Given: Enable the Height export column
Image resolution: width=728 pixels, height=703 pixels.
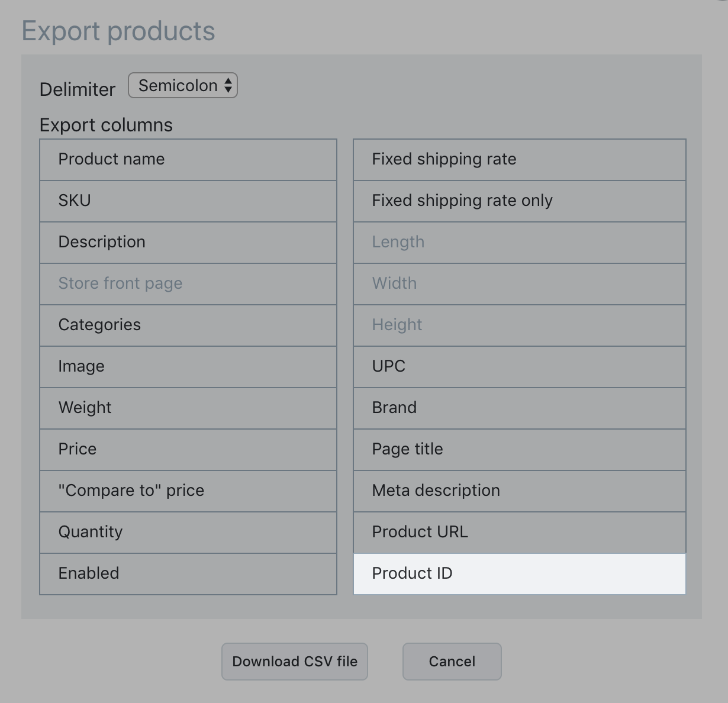Looking at the screenshot, I should [520, 325].
